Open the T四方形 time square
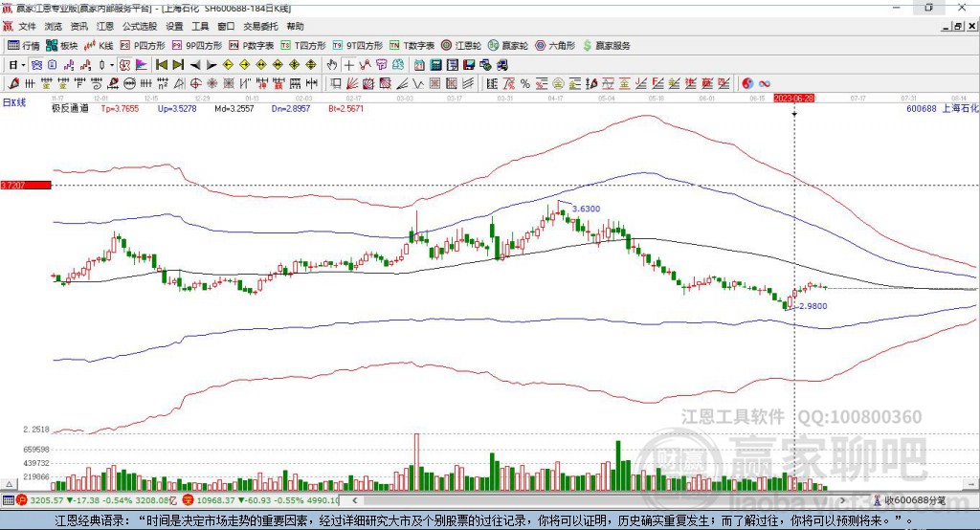Viewport: 980px width, 530px height. click(x=303, y=46)
